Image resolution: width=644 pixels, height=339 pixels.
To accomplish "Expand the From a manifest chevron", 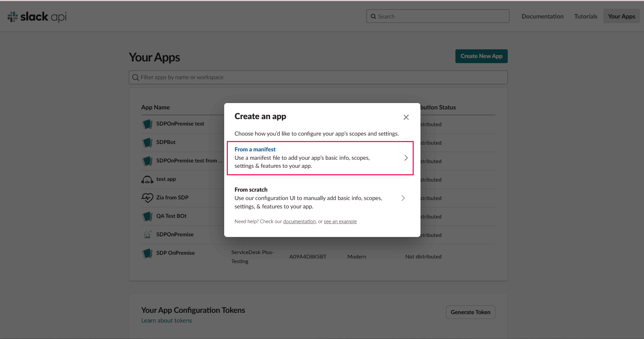I will coord(406,158).
